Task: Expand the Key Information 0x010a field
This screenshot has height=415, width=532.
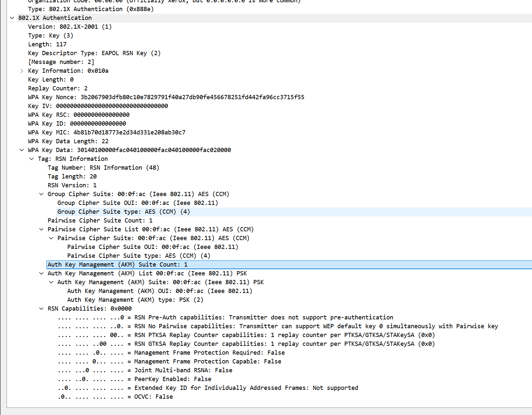Action: (22, 71)
